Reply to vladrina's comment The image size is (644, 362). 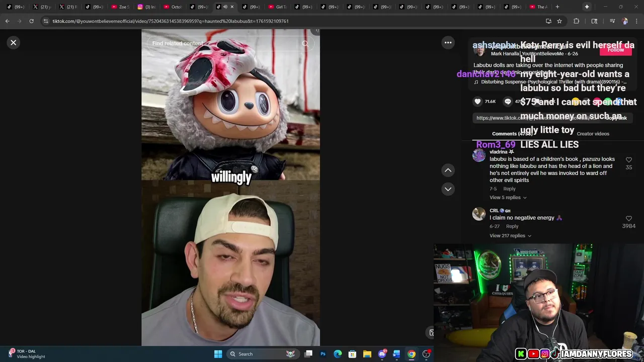tap(509, 189)
